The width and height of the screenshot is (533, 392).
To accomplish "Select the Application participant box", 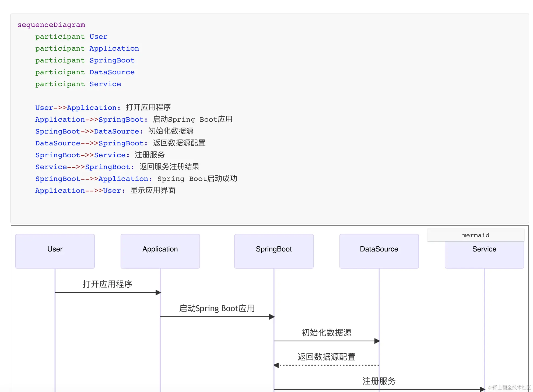I will [x=160, y=251].
